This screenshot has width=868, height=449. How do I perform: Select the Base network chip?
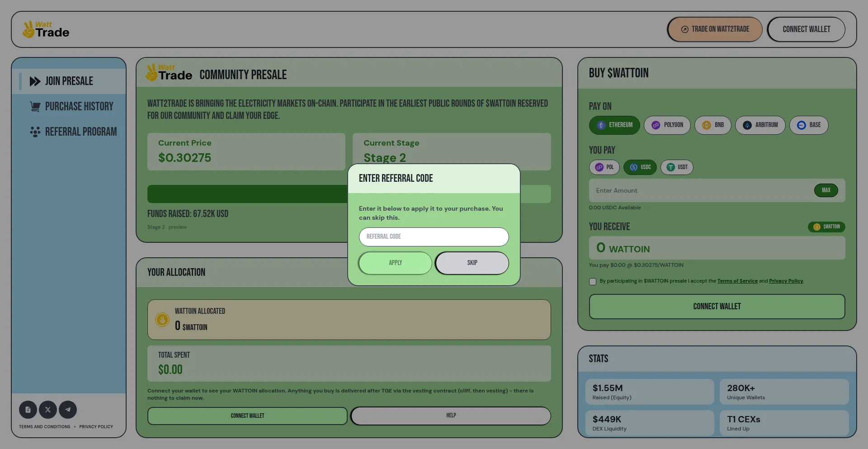click(x=809, y=125)
